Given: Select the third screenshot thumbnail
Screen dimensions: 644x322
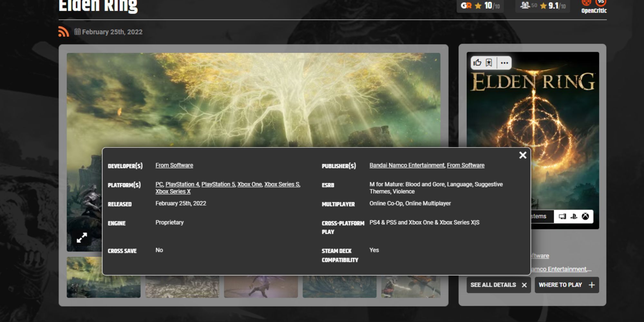Looking at the screenshot, I should [x=261, y=287].
